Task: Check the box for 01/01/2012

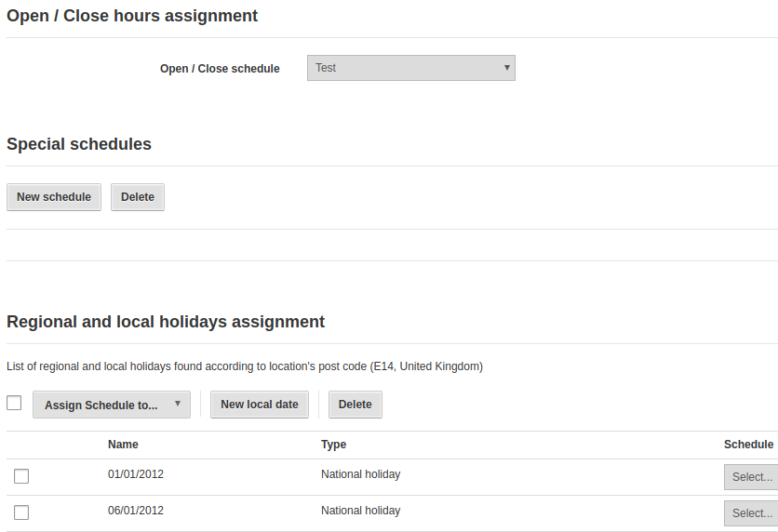Action: coord(21,476)
